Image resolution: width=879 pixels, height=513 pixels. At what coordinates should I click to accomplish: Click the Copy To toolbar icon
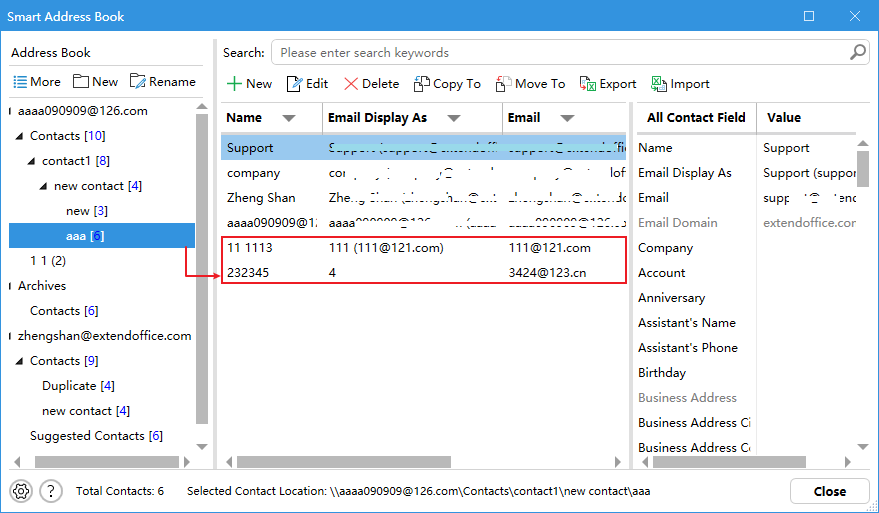point(422,84)
